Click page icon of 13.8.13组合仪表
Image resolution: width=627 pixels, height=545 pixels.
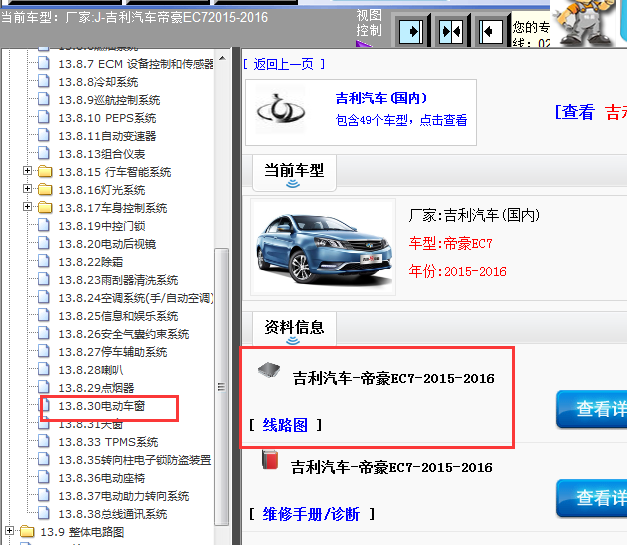44,153
